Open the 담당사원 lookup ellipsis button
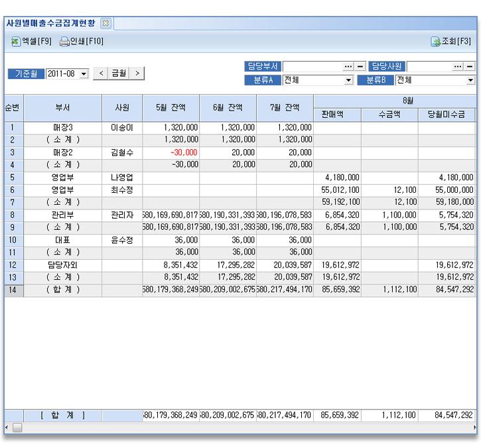481x448 pixels. (x=458, y=67)
